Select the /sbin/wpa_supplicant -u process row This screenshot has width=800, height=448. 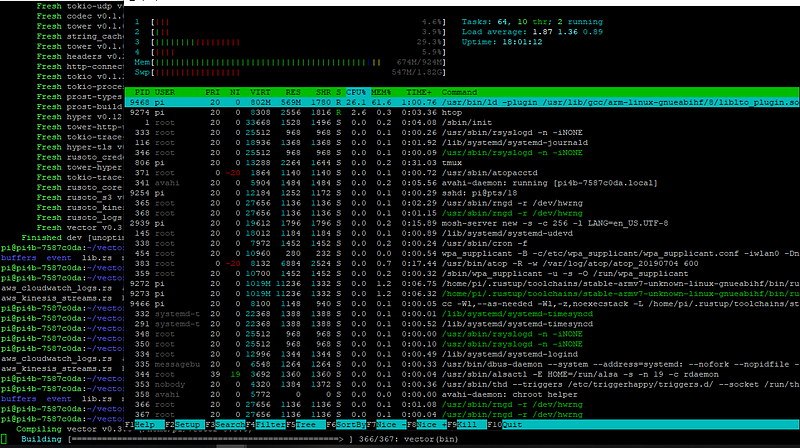[x=462, y=274]
